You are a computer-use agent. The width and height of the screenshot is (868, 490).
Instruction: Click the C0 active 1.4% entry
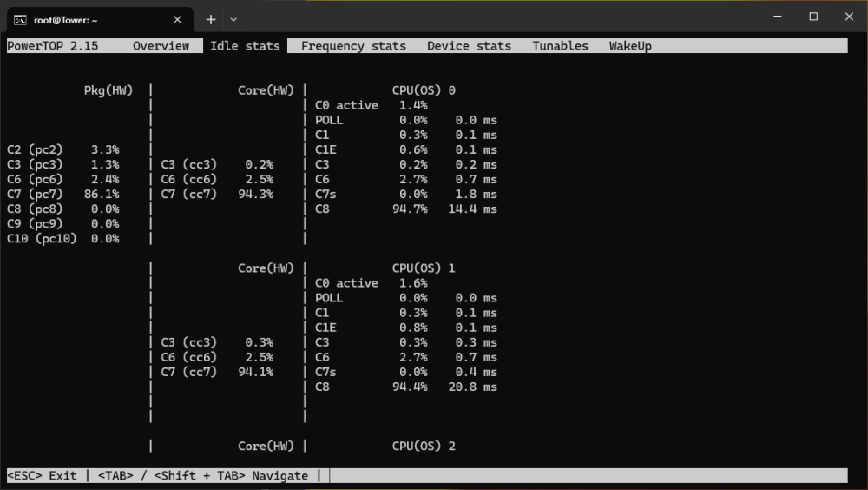[372, 105]
